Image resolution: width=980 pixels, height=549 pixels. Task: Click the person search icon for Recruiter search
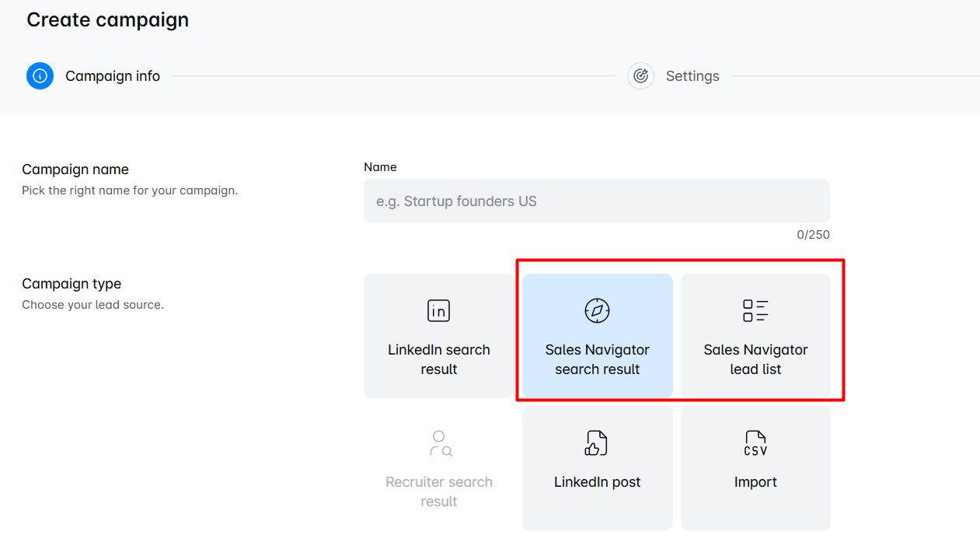pos(441,442)
